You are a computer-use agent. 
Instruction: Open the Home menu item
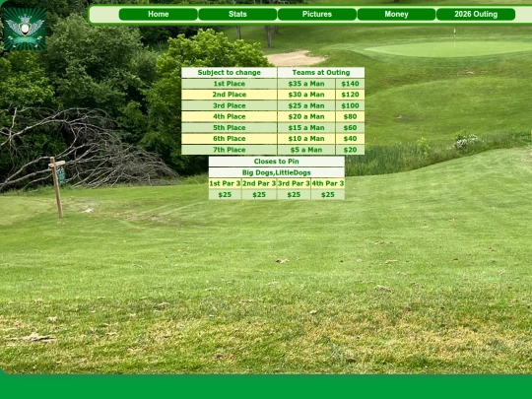[158, 14]
